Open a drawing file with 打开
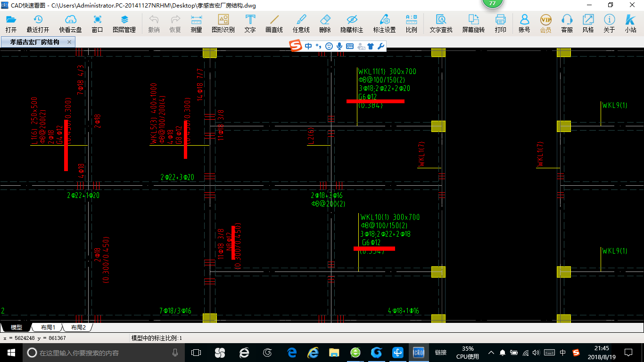Image resolution: width=644 pixels, height=362 pixels. pyautogui.click(x=11, y=24)
